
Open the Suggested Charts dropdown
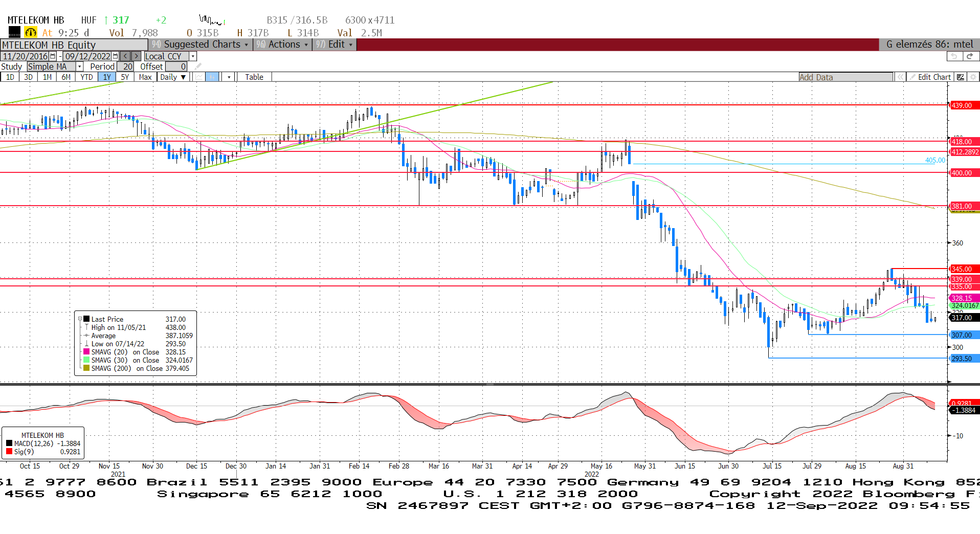coord(201,44)
